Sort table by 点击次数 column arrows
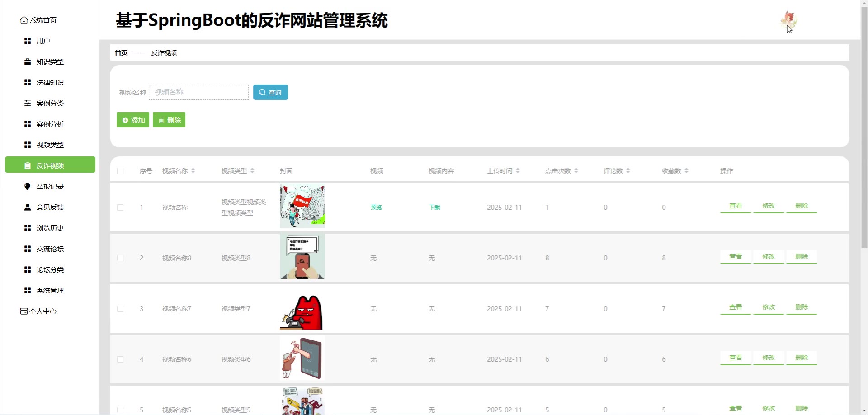 576,171
